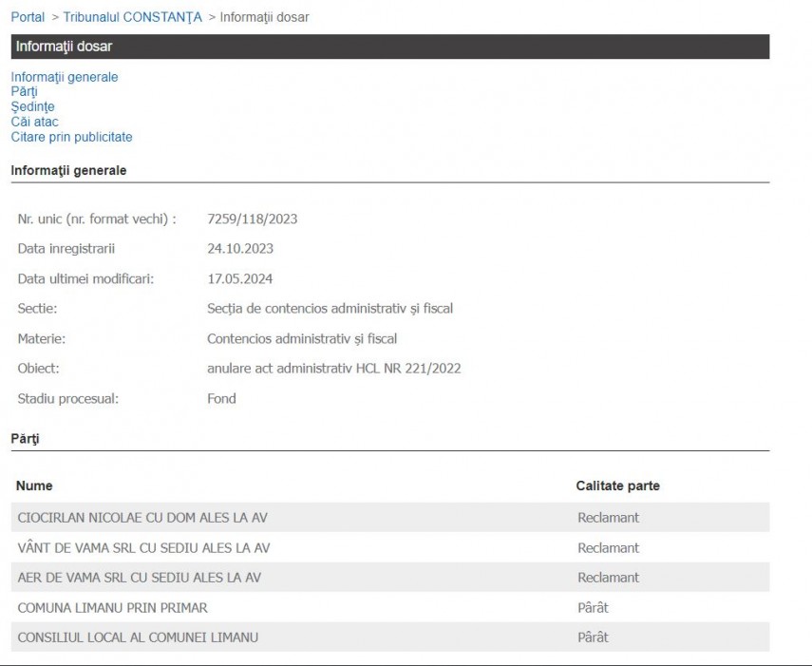Open the Ședințe section link
The width and height of the screenshot is (812, 666).
coord(32,106)
